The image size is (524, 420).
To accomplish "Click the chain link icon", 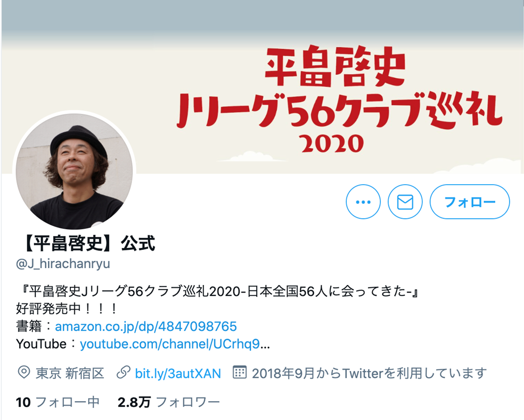I will click(123, 372).
